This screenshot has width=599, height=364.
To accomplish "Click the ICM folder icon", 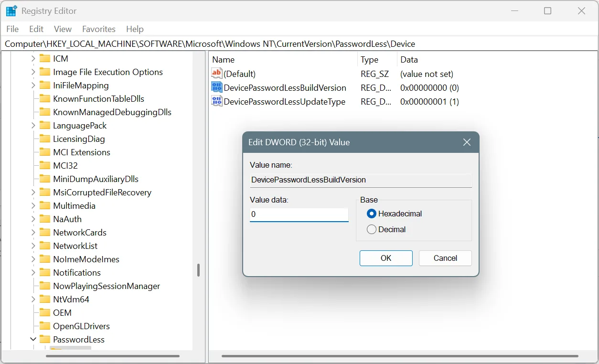I will point(45,58).
